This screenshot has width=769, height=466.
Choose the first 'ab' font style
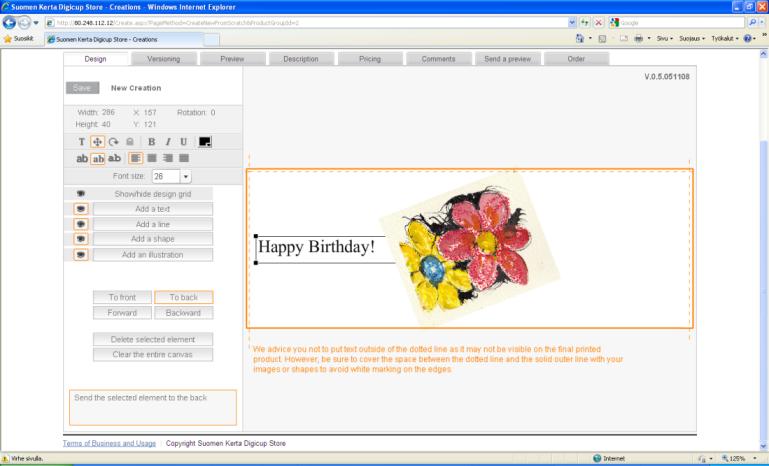(82, 158)
